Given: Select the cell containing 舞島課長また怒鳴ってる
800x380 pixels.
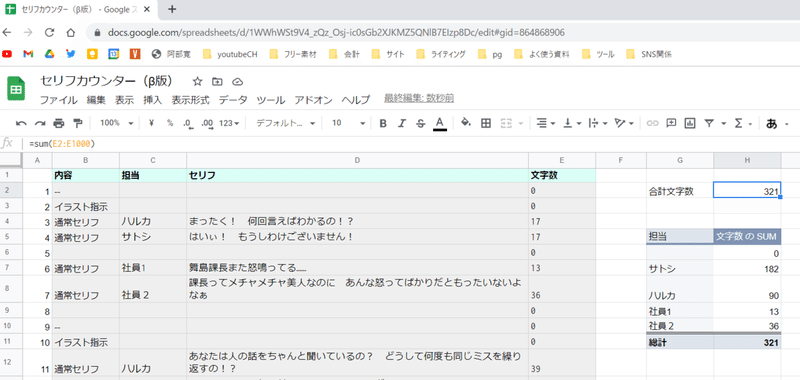Looking at the screenshot, I should [357, 268].
